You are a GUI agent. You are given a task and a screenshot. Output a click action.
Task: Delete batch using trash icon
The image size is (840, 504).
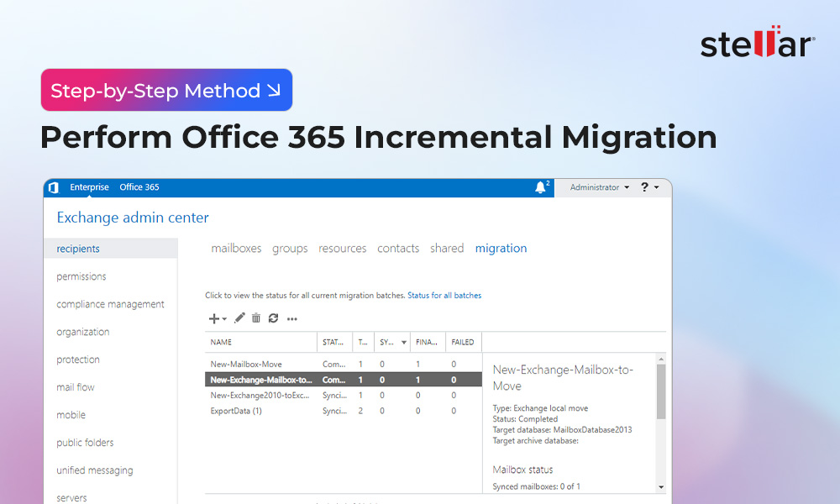pyautogui.click(x=256, y=318)
